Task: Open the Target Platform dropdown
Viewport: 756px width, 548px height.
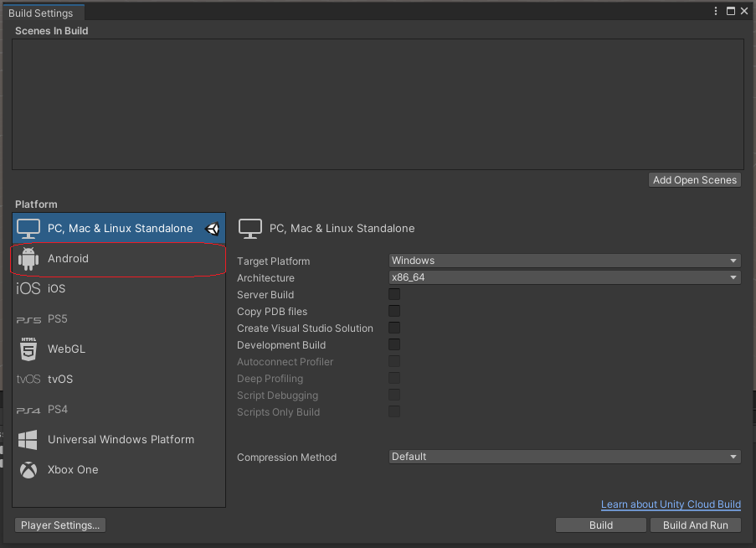Action: pos(564,261)
